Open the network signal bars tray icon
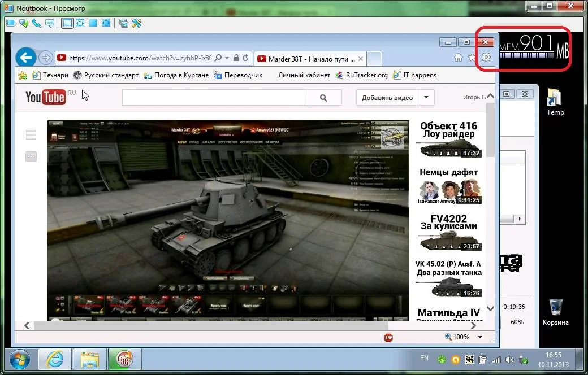Image resolution: width=588 pixels, height=375 pixels. (496, 360)
